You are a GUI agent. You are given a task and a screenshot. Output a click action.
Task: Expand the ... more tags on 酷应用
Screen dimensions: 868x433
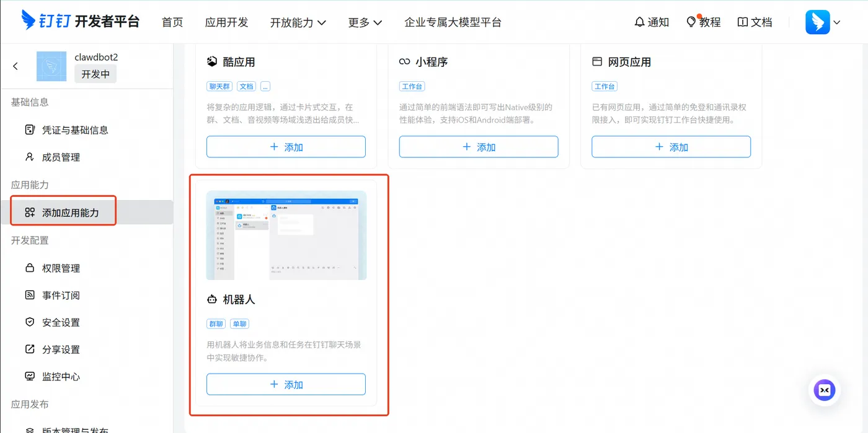(x=265, y=86)
